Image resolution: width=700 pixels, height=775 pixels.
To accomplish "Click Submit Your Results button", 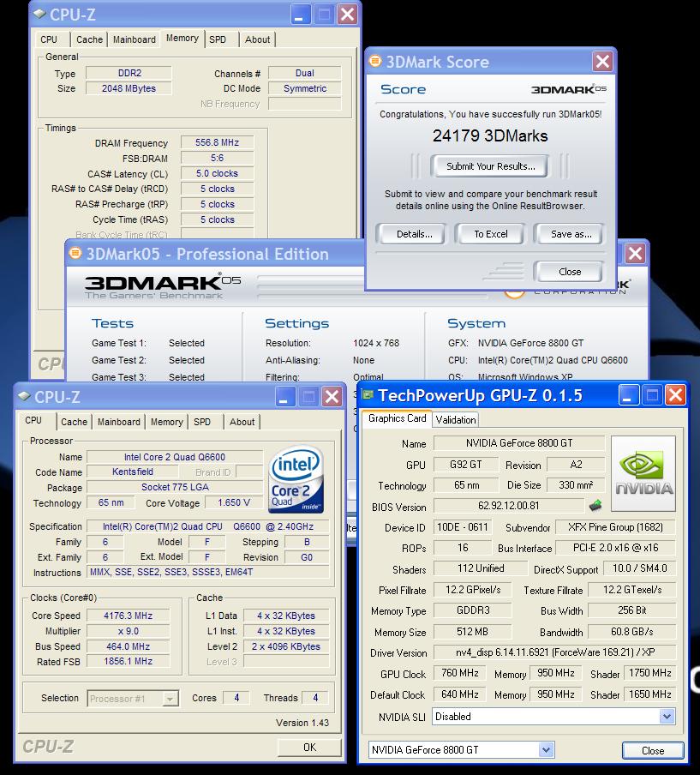I will 490,166.
